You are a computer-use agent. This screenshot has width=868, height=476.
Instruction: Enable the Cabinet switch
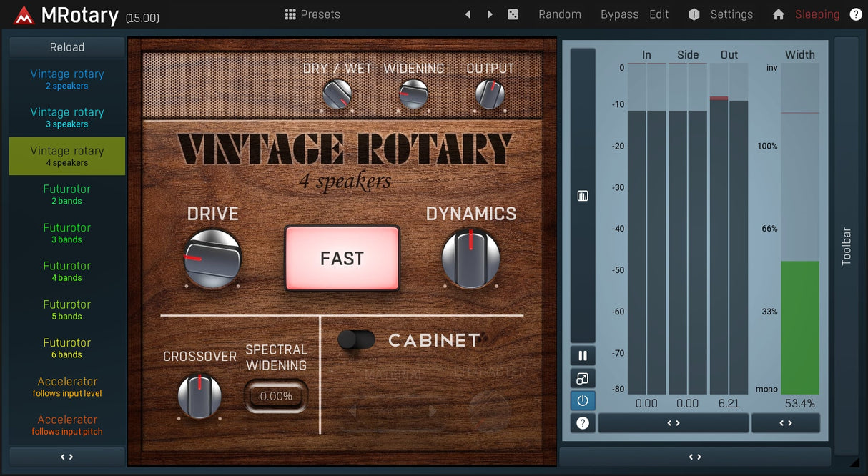click(356, 340)
